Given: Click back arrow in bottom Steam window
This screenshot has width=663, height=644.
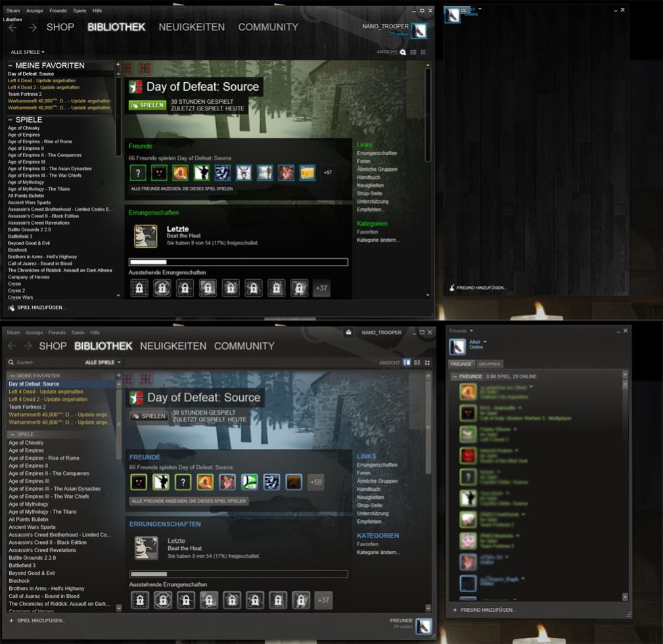Looking at the screenshot, I should tap(12, 346).
